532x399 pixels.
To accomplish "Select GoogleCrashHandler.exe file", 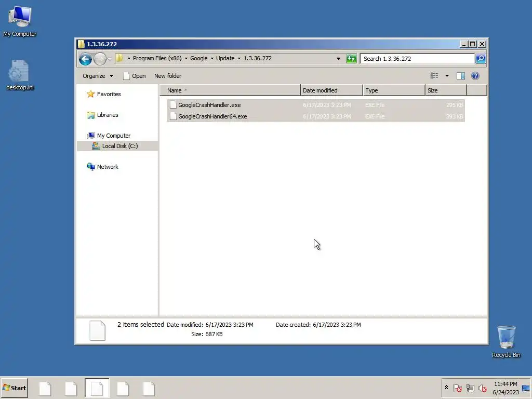I will (x=315, y=105).
